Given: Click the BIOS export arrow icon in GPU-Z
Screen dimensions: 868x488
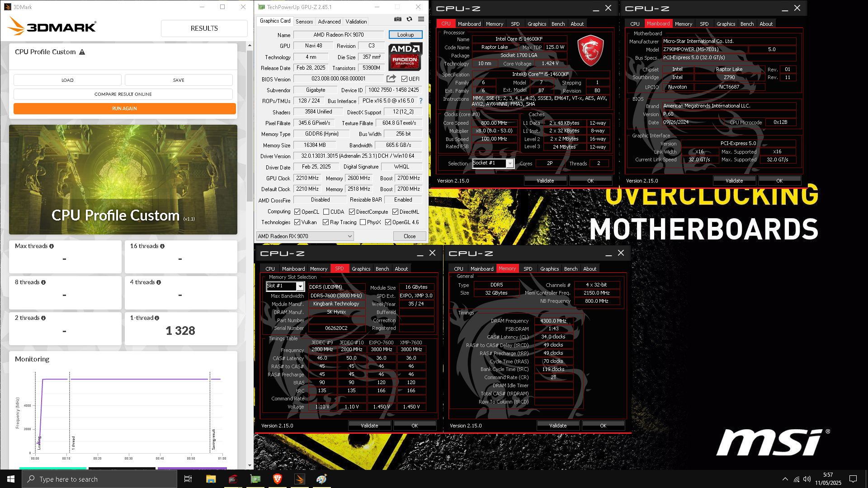Looking at the screenshot, I should 391,79.
